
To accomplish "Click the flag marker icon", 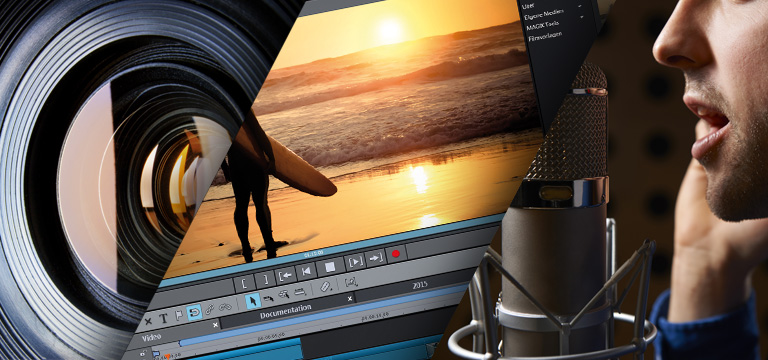I will tap(179, 315).
